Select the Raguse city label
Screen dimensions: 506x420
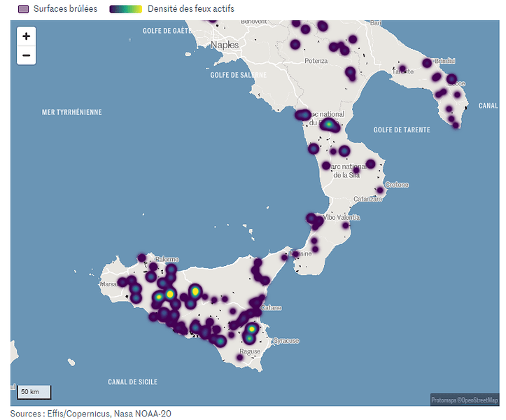click(x=250, y=351)
